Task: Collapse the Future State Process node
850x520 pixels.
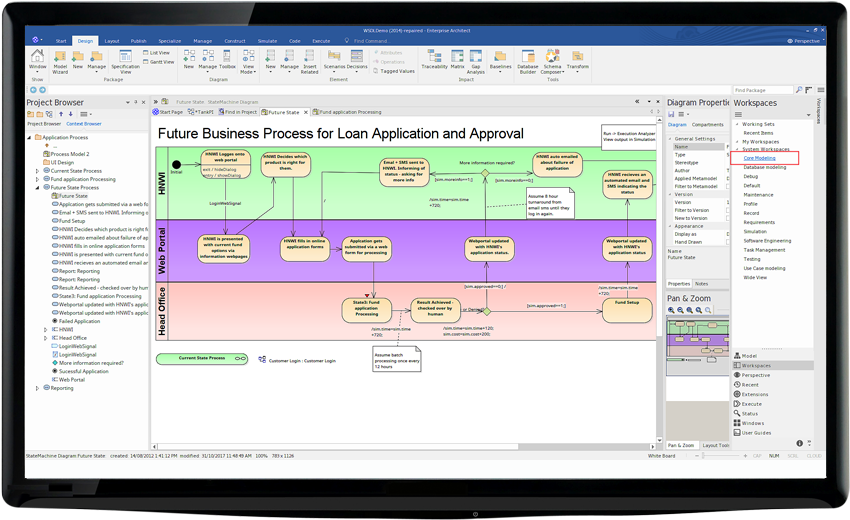Action: click(38, 187)
